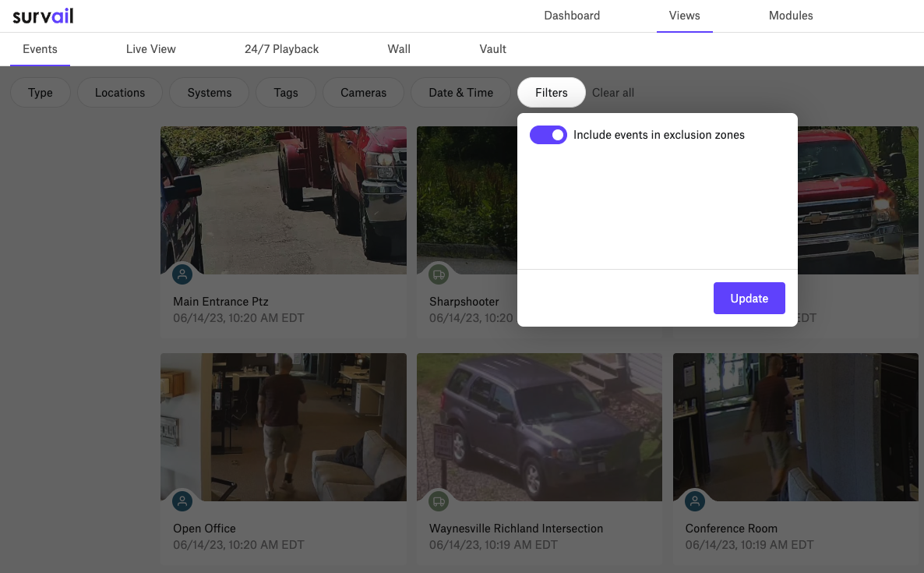The height and width of the screenshot is (573, 924).
Task: Open the Locations filter dropdown
Action: pyautogui.click(x=120, y=93)
